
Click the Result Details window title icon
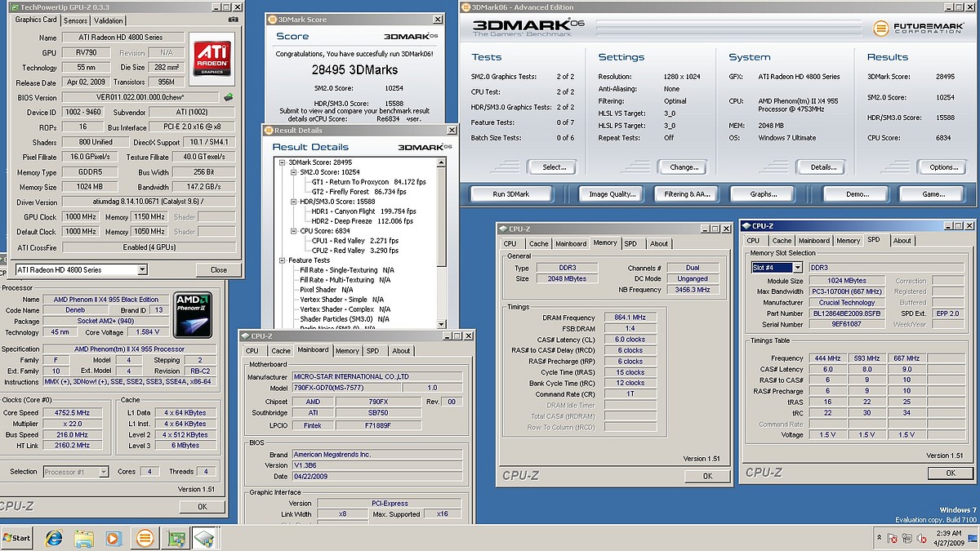point(268,130)
